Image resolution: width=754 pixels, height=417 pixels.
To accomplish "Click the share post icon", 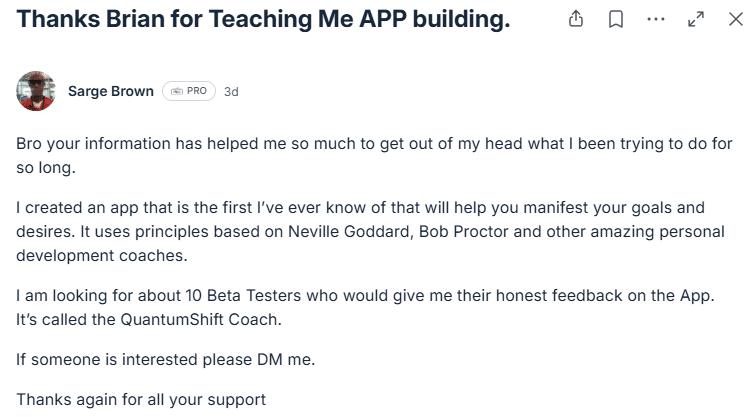I will [576, 19].
